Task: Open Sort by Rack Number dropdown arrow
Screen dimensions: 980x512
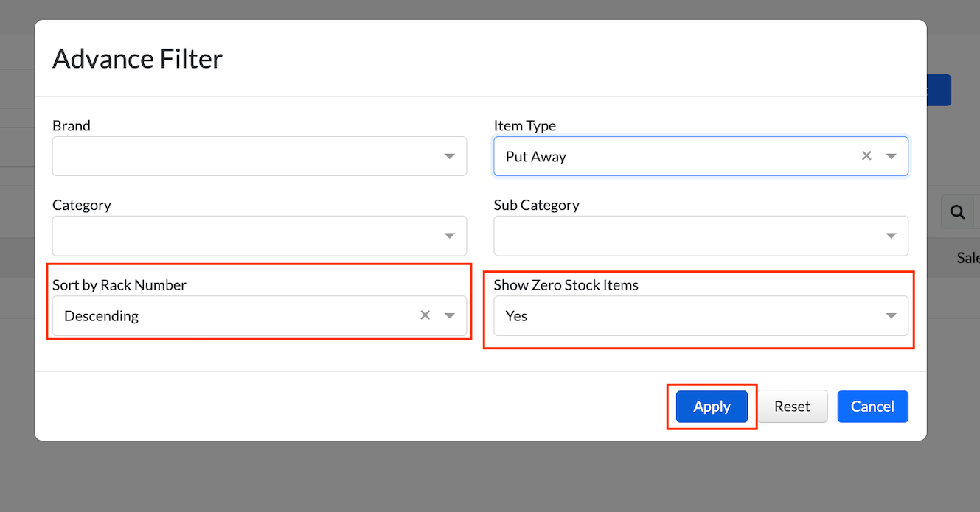Action: 449,315
